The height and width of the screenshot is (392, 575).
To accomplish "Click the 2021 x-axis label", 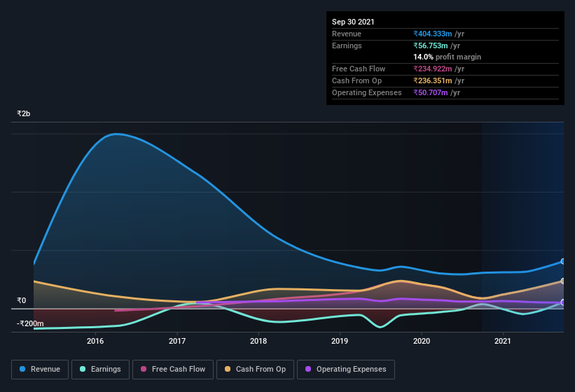I will (503, 341).
